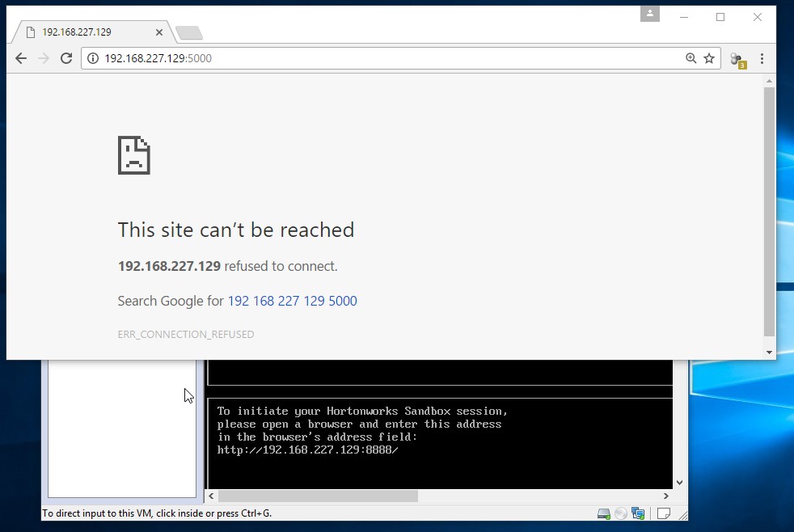Image resolution: width=794 pixels, height=532 pixels.
Task: Click the disabled forward navigation arrow
Action: coord(44,58)
